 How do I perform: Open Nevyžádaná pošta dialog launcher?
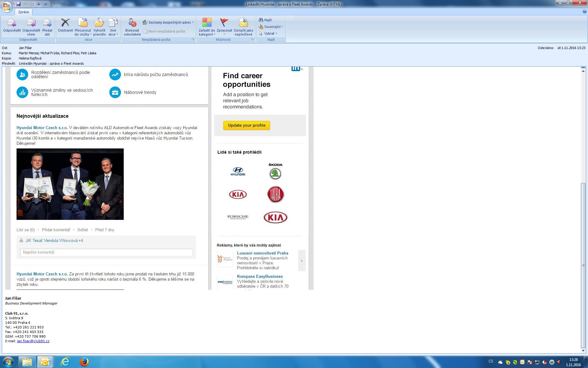coord(193,40)
